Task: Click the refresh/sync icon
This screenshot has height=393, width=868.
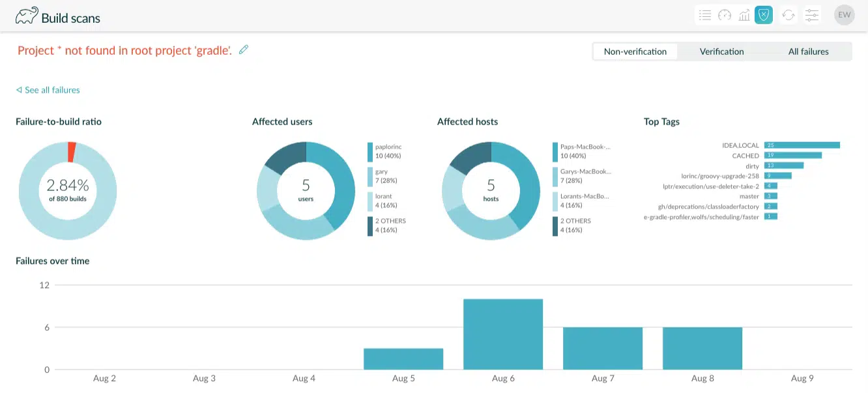Action: 788,14
